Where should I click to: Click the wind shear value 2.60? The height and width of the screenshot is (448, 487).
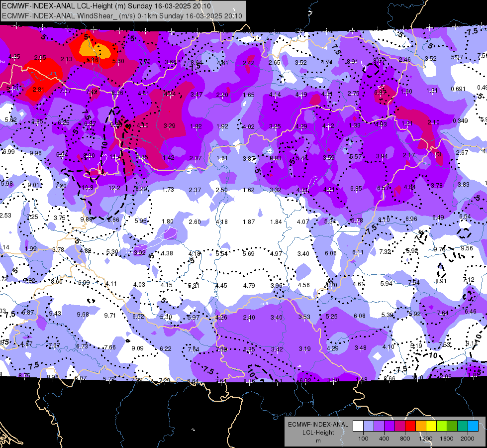tap(195, 222)
